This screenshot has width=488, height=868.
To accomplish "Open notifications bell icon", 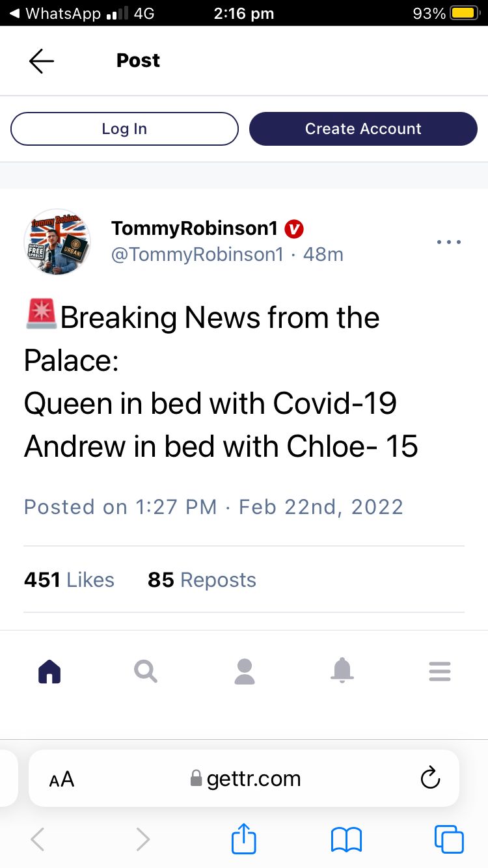I will [x=342, y=670].
